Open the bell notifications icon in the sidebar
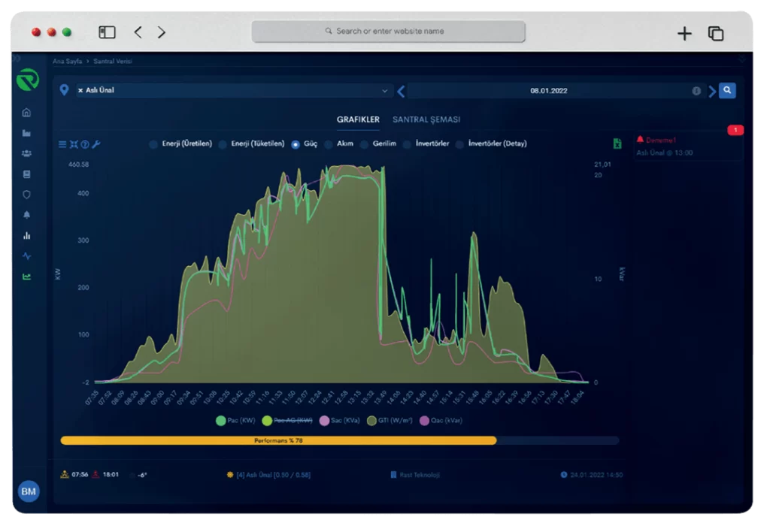 (x=26, y=215)
